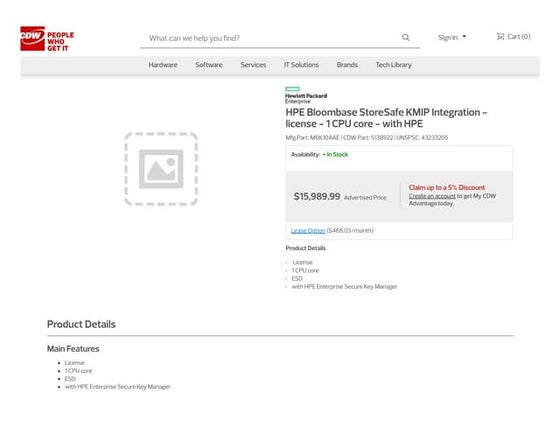Open the Tech Library menu
This screenshot has width=560, height=433.
tap(394, 65)
